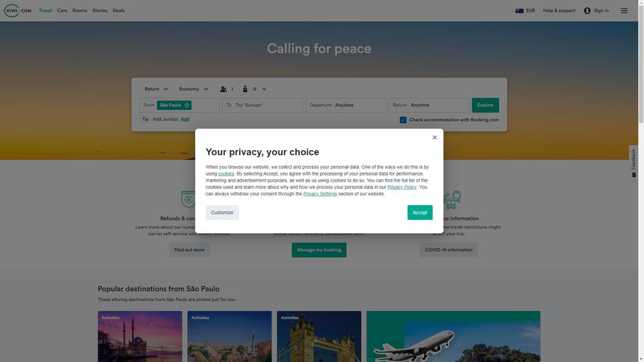This screenshot has width=644, height=362.
Task: Close the privacy dialog with X
Action: point(434,137)
